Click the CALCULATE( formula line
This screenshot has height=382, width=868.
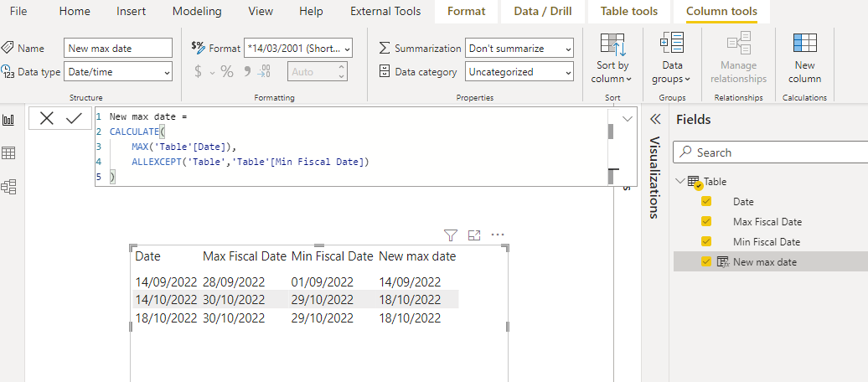click(x=138, y=132)
